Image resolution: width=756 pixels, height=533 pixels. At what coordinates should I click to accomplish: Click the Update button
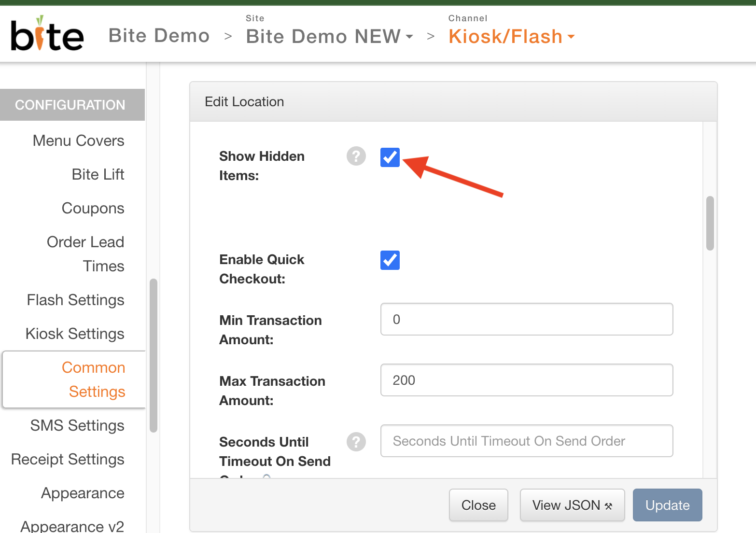click(667, 505)
